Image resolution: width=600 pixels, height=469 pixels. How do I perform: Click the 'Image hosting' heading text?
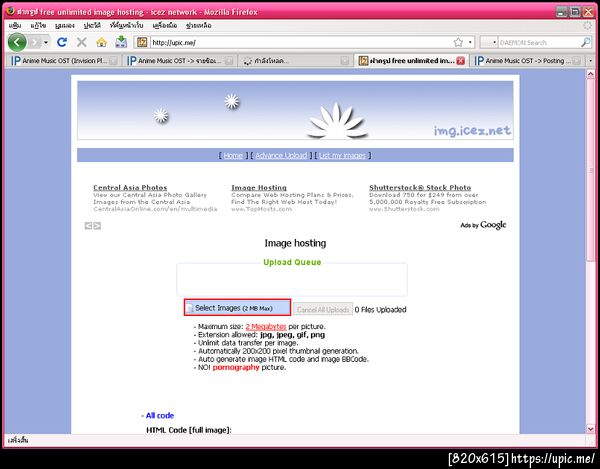point(295,243)
